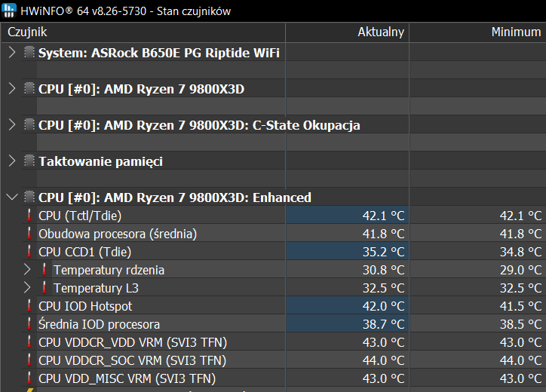
Task: Expand the Taktowanie pamięci group
Action: (12, 161)
